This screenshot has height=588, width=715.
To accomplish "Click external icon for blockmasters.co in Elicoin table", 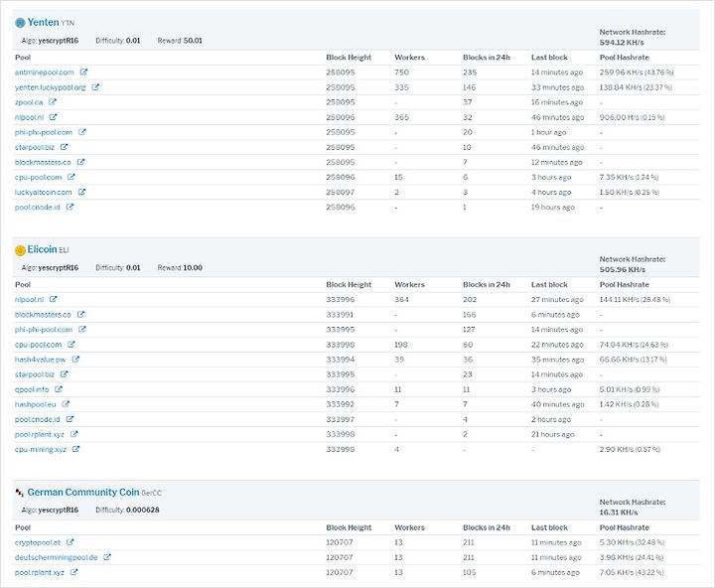I will (80, 314).
